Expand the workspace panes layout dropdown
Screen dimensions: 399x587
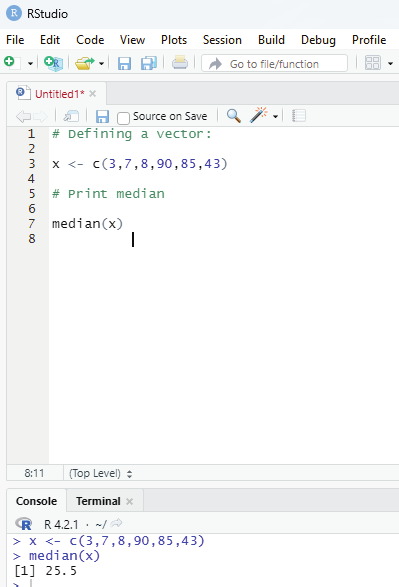pyautogui.click(x=390, y=64)
